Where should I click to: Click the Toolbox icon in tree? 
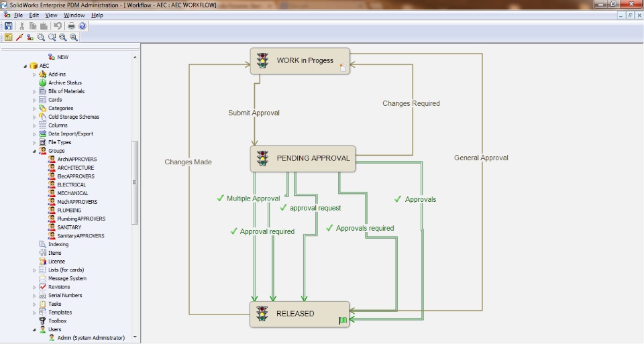click(x=42, y=321)
